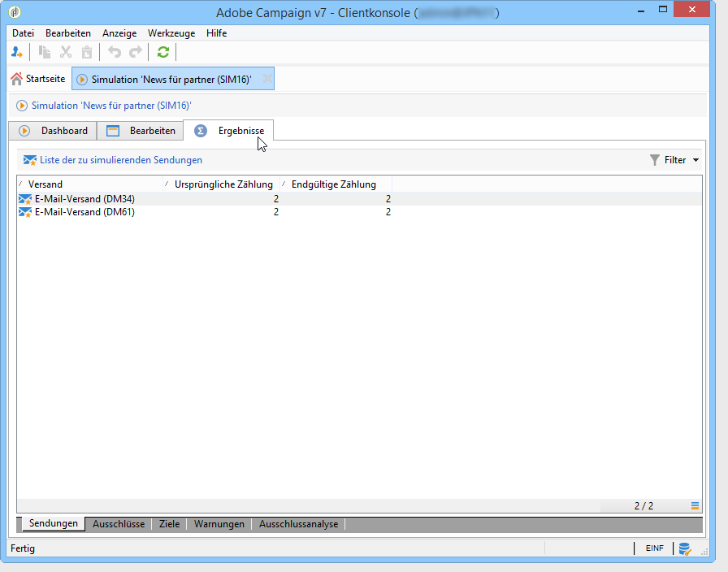Click the funnel Filter icon

(x=654, y=160)
